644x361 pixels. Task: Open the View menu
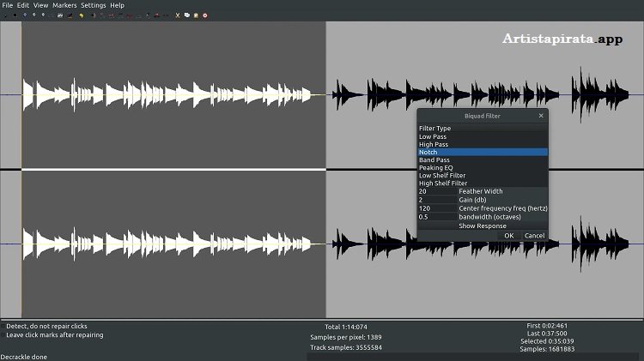40,5
